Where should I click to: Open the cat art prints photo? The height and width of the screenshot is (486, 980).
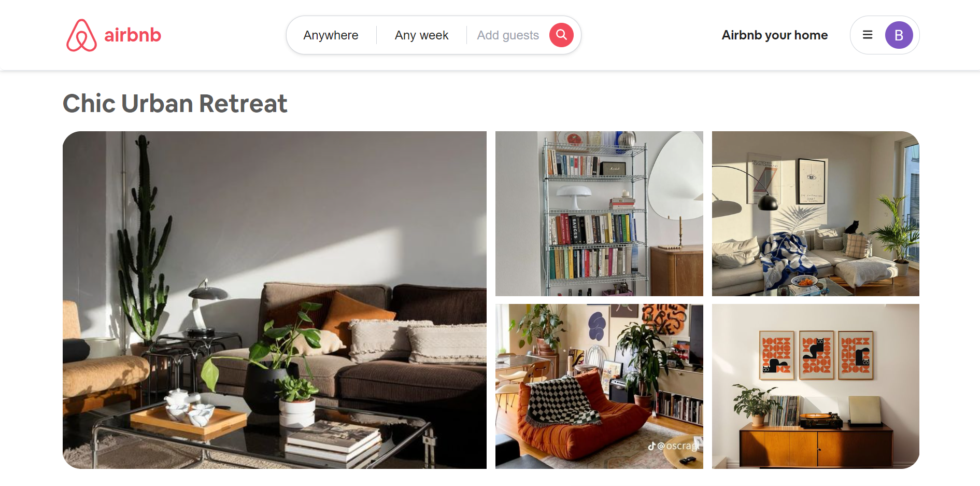(x=816, y=386)
